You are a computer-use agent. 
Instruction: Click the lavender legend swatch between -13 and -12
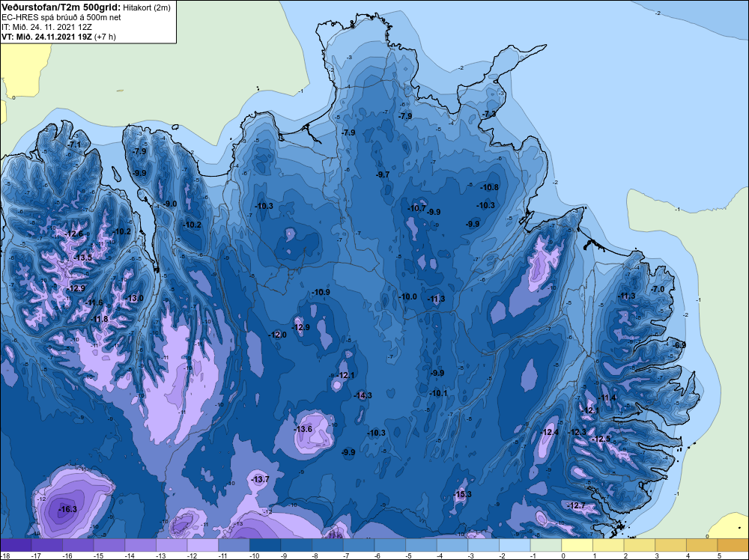click(172, 545)
